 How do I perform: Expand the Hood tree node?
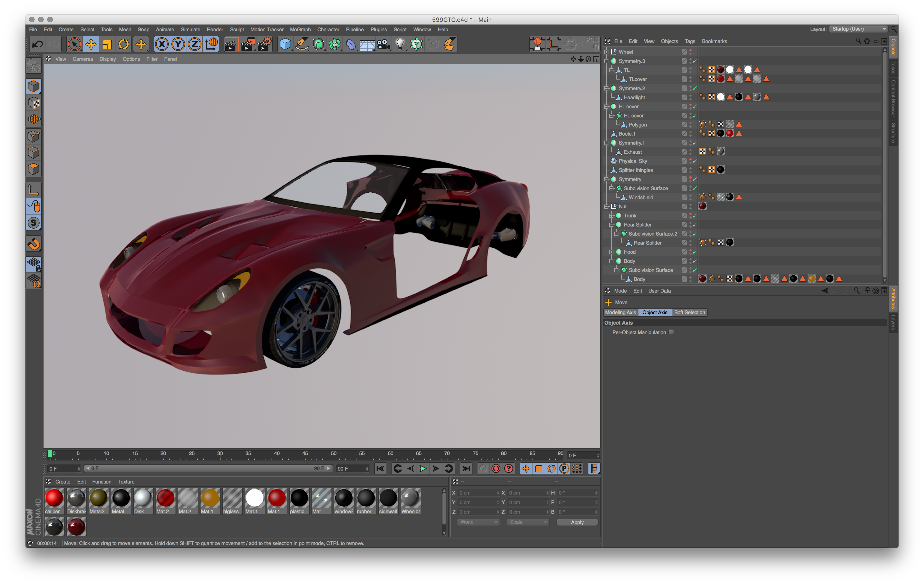point(612,252)
